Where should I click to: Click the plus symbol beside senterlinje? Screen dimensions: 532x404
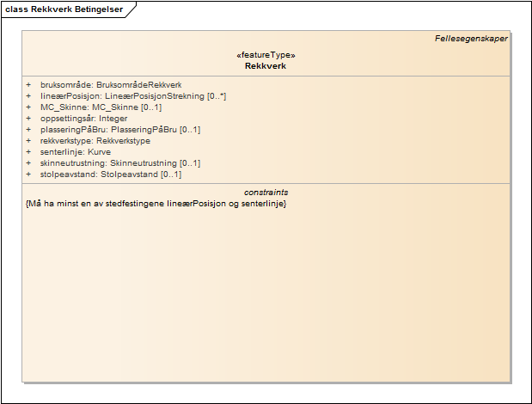28,152
